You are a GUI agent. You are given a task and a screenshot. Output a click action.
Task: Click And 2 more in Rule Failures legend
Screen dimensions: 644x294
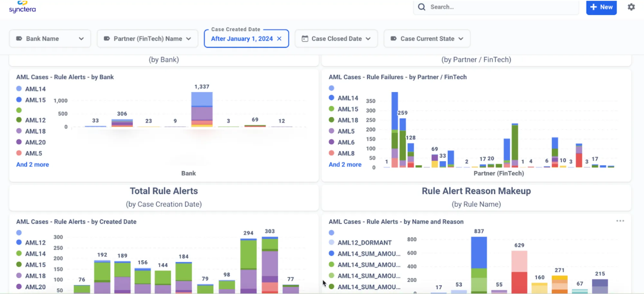[345, 164]
